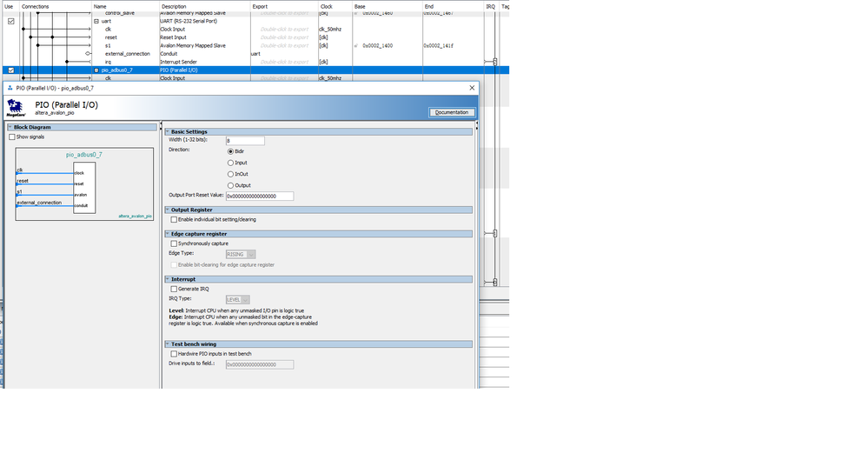Click the base address 0x0002_1400 cell
The height and width of the screenshot is (460, 868).
[378, 46]
